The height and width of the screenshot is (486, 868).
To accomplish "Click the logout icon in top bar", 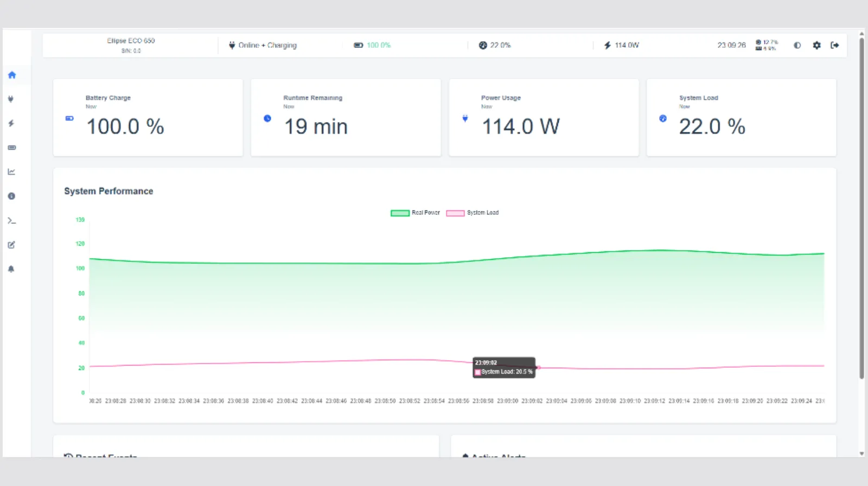I will 834,46.
